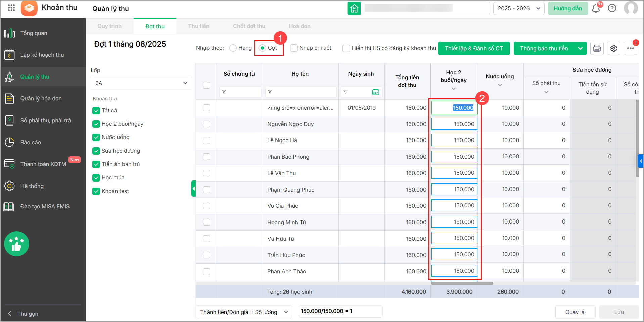Click the notification bell icon

click(596, 8)
